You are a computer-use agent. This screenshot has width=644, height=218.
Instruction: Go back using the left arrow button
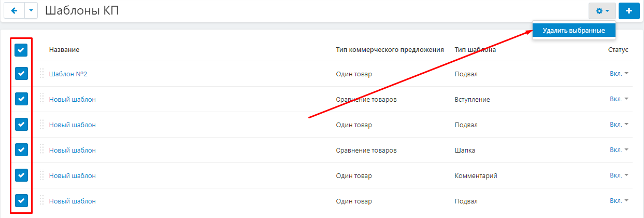[x=15, y=11]
